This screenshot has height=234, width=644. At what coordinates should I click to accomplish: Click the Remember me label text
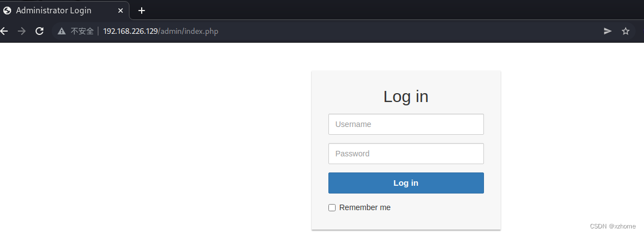pos(365,207)
